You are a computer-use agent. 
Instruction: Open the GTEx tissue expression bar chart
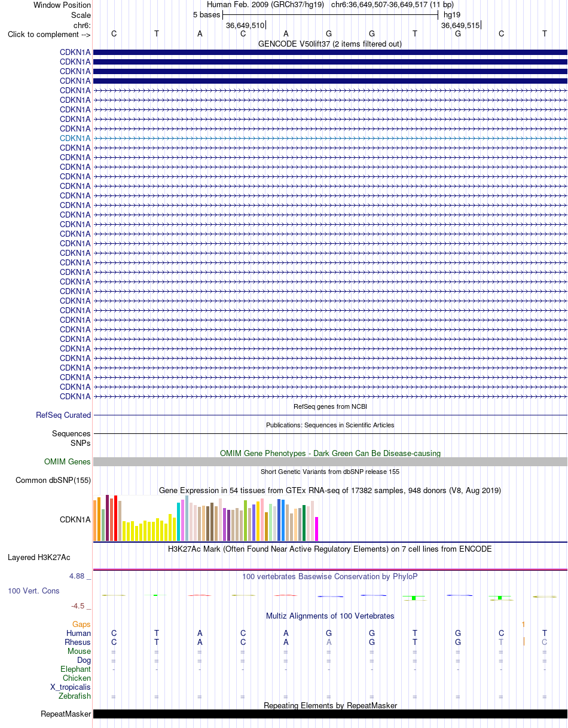206,518
